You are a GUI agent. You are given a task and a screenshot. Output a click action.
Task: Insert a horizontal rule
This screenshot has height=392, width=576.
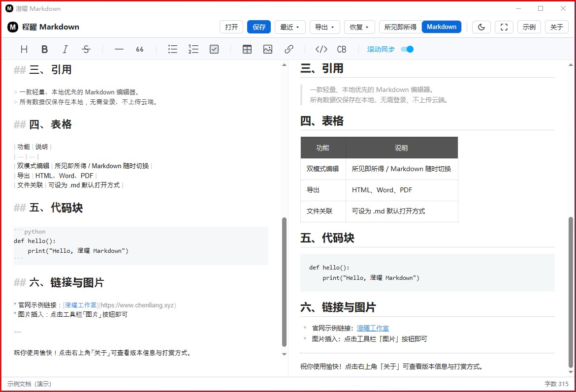point(119,49)
